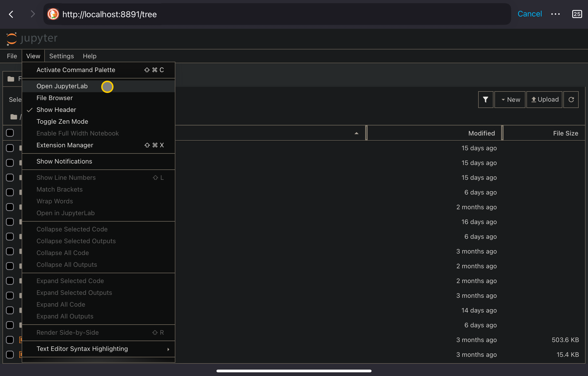Open the browser three-dots menu
588x376 pixels.
tap(555, 14)
